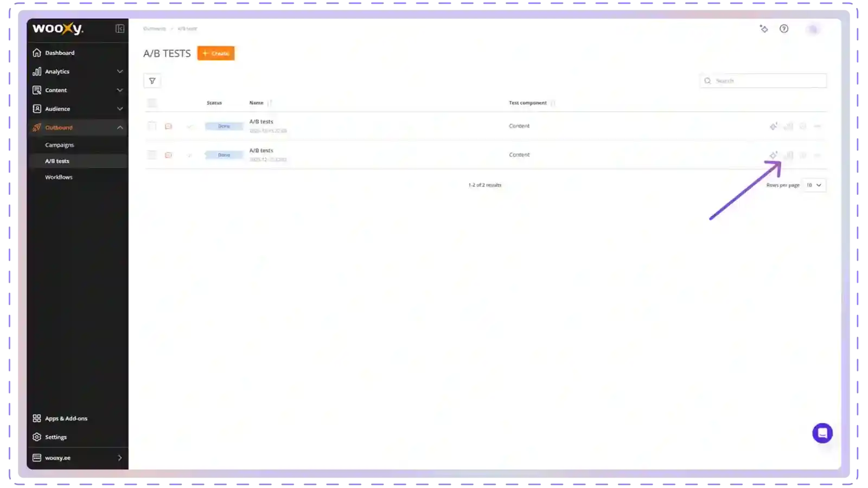The height and width of the screenshot is (488, 868).
Task: Open the chat support bubble
Action: 822,433
